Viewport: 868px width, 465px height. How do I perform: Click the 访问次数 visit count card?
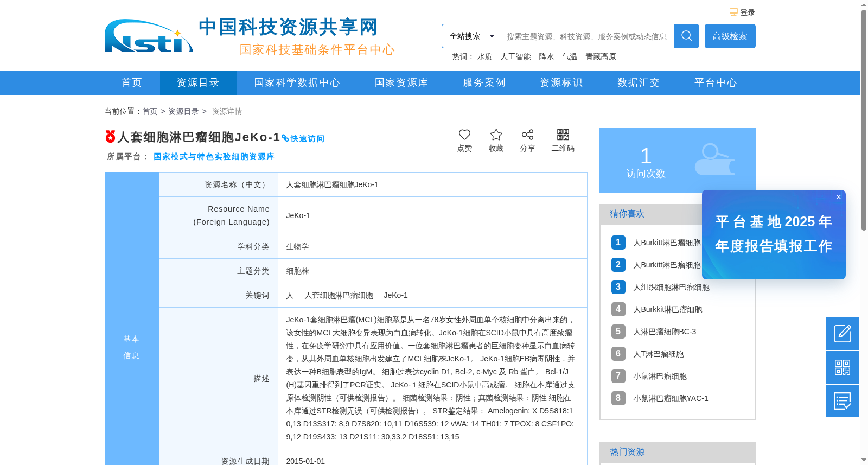[x=678, y=161]
